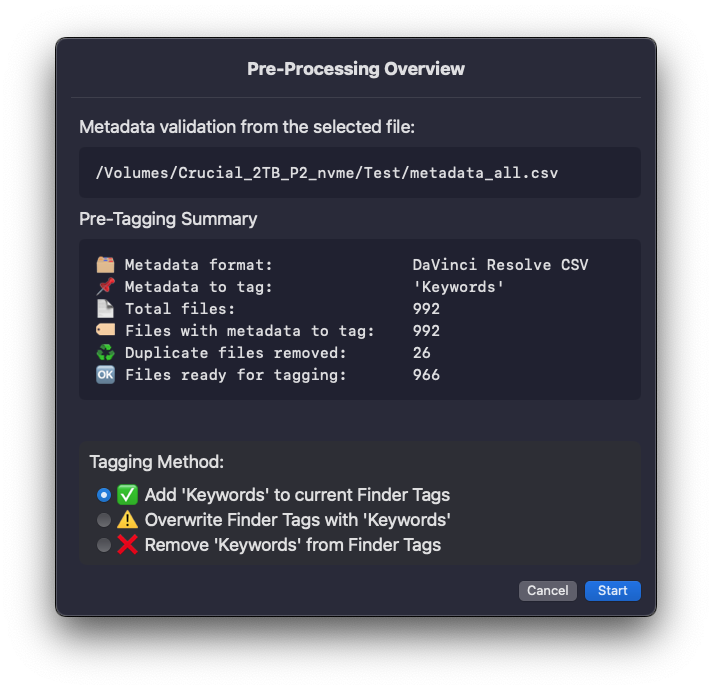The image size is (712, 690).
Task: Select Remove 'Keywords' from Finder Tags radio
Action: pyautogui.click(x=103, y=545)
